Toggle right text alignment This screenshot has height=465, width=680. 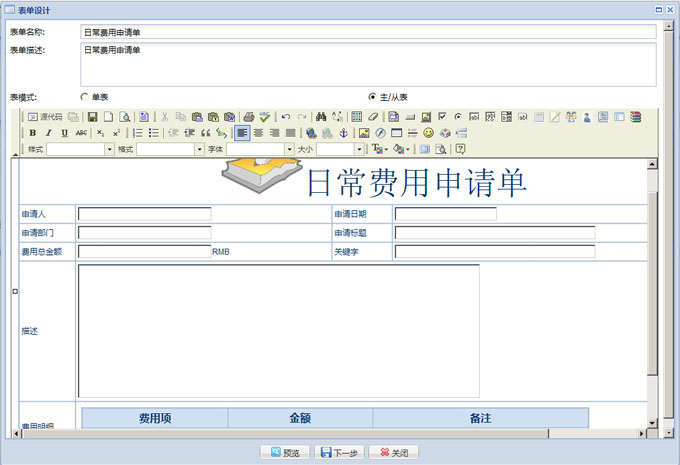275,133
